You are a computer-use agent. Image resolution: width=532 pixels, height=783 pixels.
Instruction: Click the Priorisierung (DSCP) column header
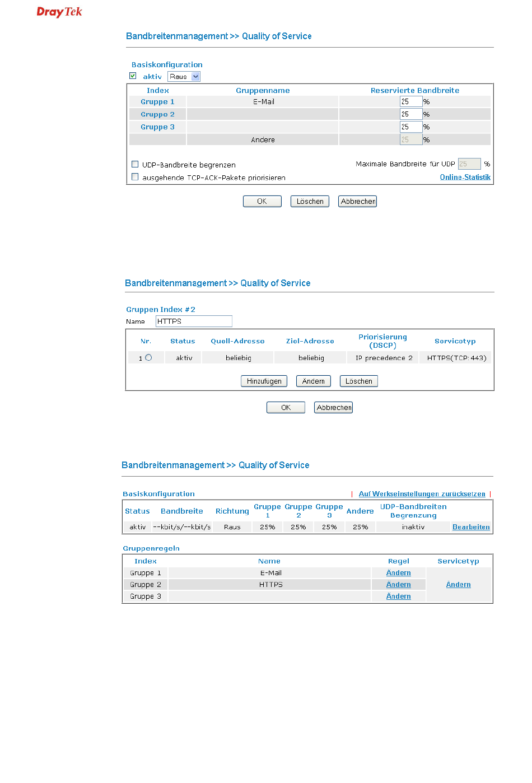tap(383, 341)
